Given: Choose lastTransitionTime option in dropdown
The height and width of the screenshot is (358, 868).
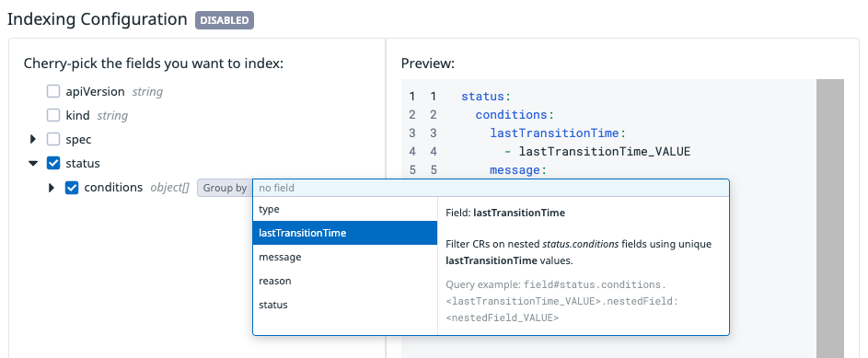Looking at the screenshot, I should point(345,233).
